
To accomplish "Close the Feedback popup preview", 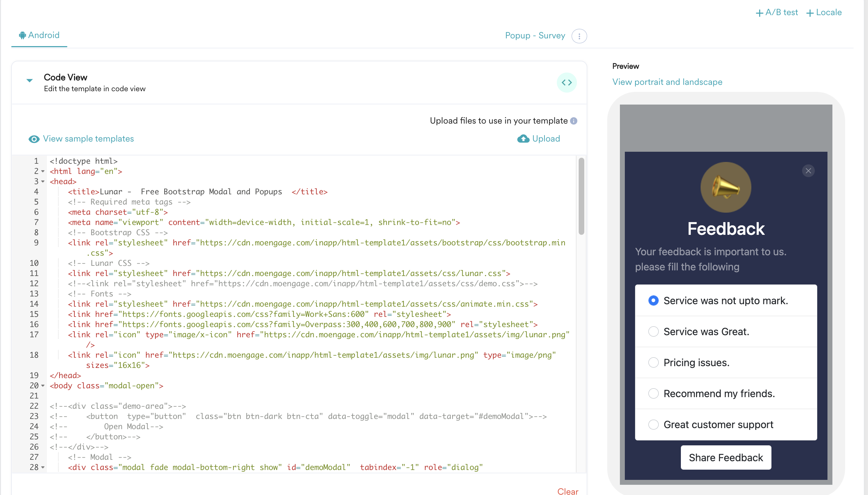I will (808, 171).
